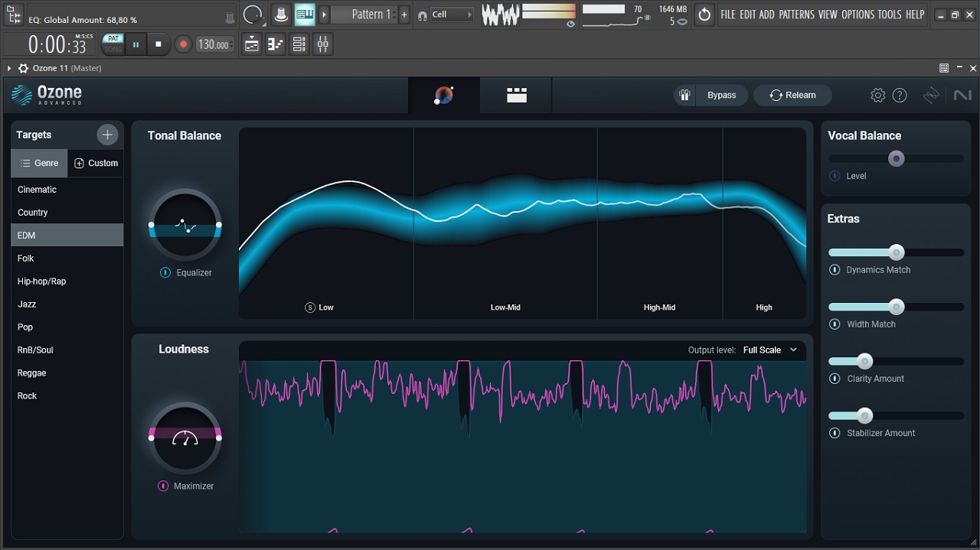The width and height of the screenshot is (980, 550).
Task: Adjust the Vocal Balance level slider
Action: pyautogui.click(x=896, y=158)
